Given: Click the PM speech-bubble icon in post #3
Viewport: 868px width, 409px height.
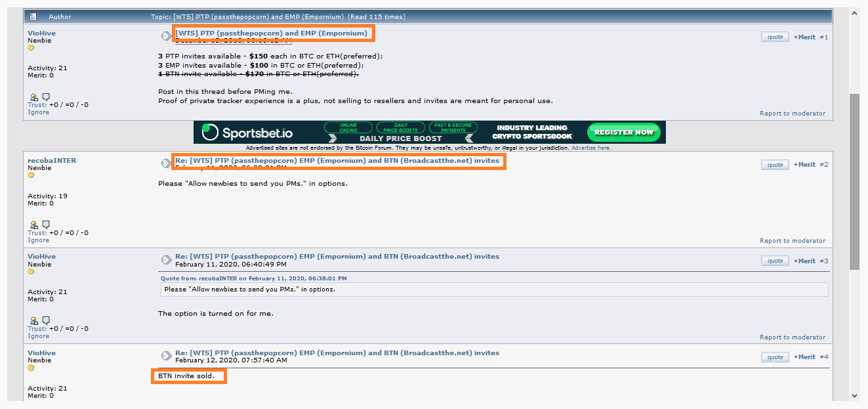Looking at the screenshot, I should pyautogui.click(x=46, y=320).
